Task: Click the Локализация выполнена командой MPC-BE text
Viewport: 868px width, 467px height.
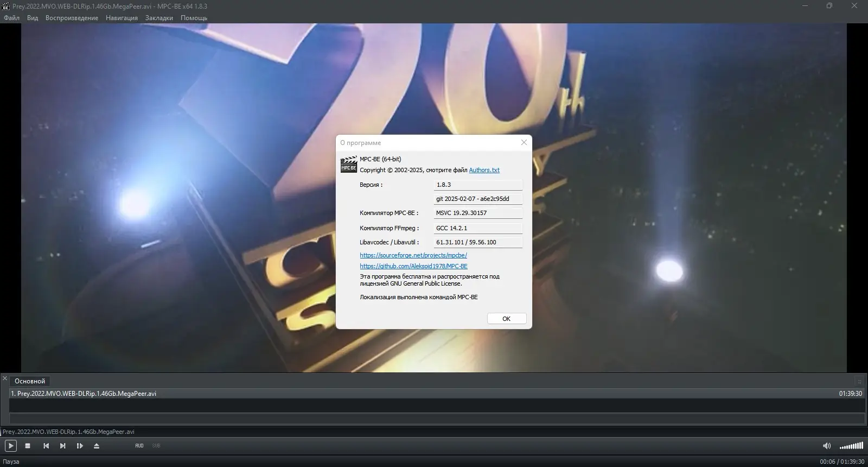Action: (419, 297)
